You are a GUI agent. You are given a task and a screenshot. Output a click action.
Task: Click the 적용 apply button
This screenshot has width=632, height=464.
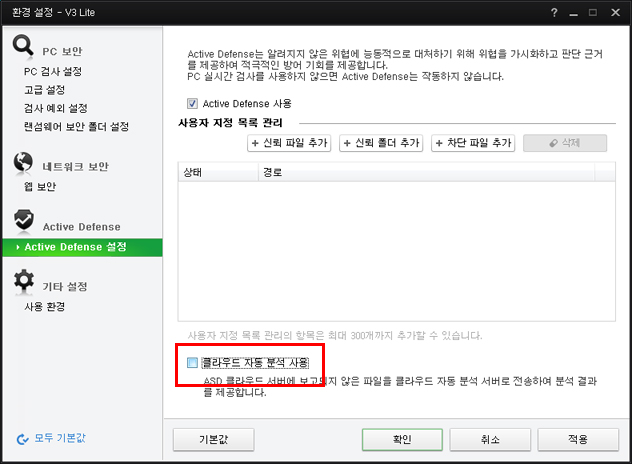point(578,439)
